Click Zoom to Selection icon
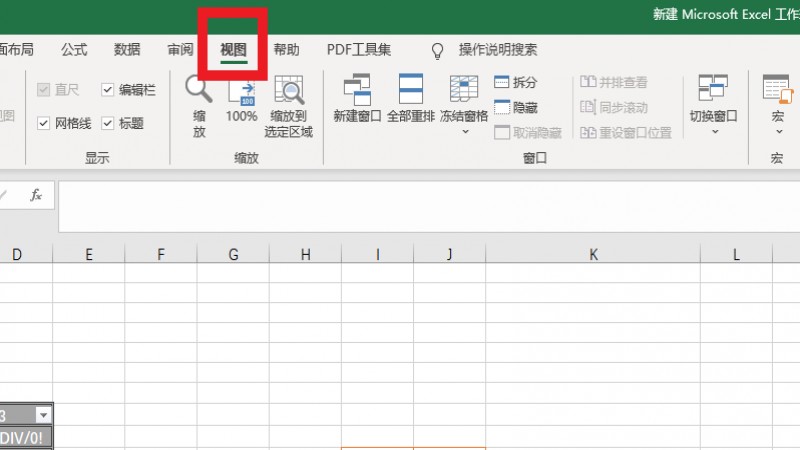This screenshot has height=450, width=800. pos(289,92)
